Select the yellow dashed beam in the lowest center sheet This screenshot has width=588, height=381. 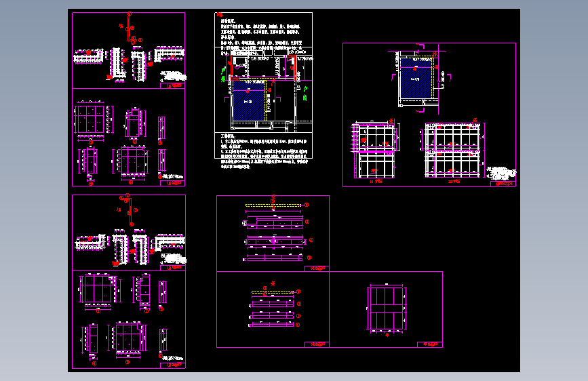pos(273,292)
